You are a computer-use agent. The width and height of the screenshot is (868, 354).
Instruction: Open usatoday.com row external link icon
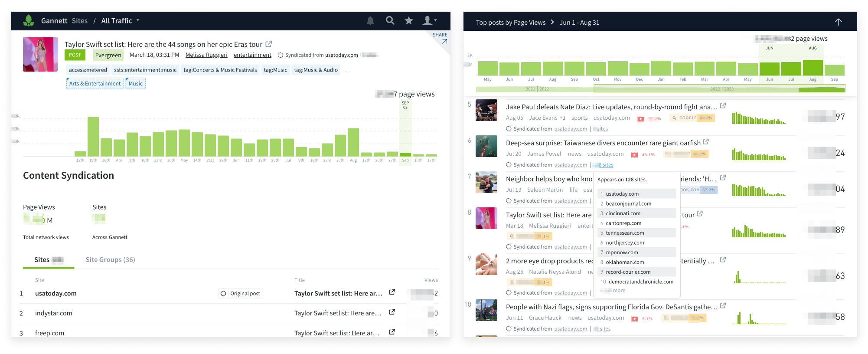pos(392,292)
